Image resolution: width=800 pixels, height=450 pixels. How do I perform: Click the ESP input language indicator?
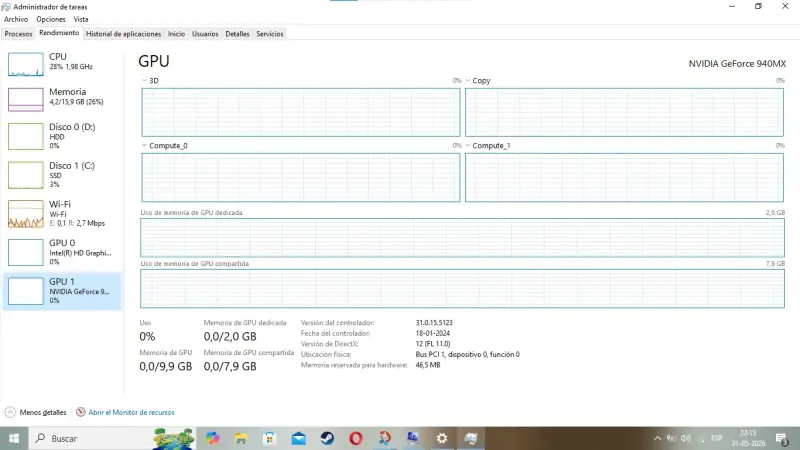click(x=717, y=438)
